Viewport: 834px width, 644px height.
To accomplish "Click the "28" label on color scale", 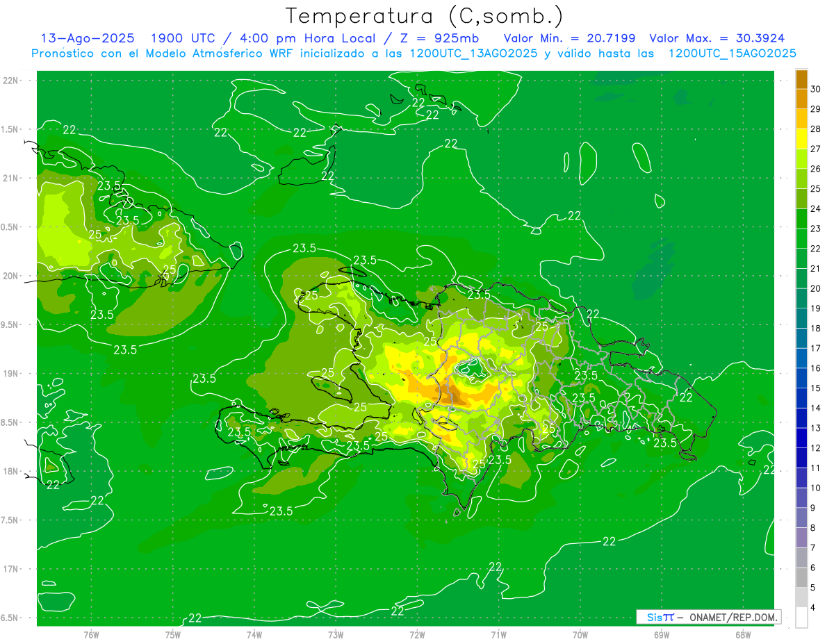I will (816, 129).
